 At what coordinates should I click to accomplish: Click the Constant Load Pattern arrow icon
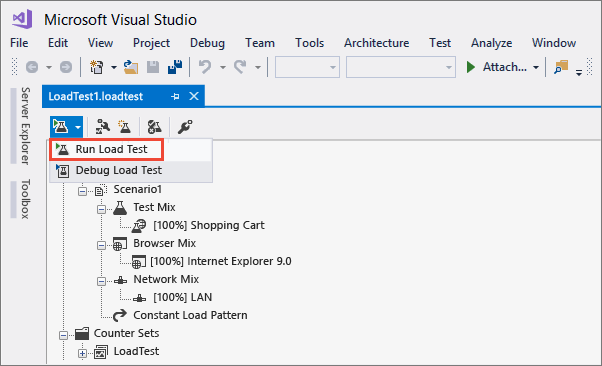tap(120, 315)
